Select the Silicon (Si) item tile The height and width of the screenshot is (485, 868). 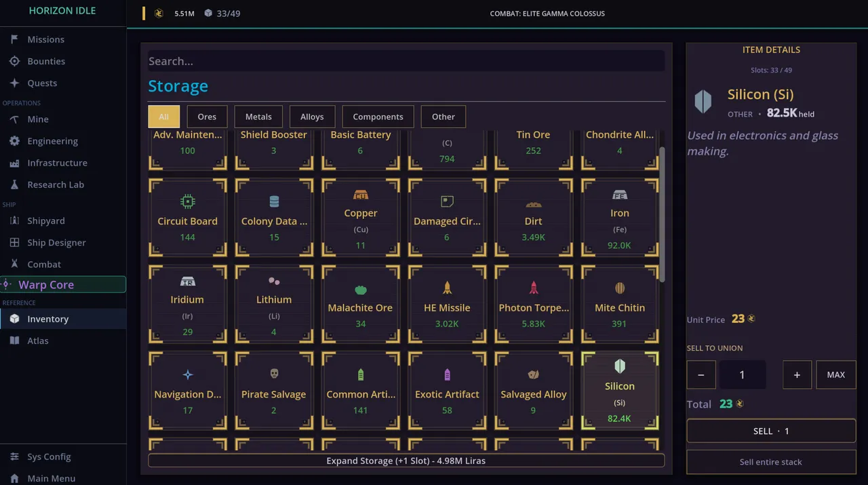620,391
